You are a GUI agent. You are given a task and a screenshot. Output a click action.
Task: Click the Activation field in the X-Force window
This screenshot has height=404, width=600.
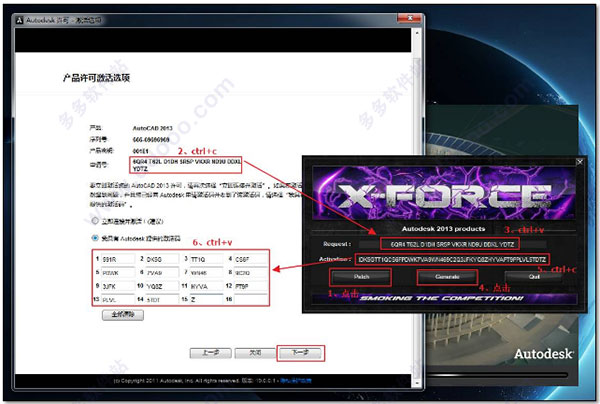(x=452, y=259)
